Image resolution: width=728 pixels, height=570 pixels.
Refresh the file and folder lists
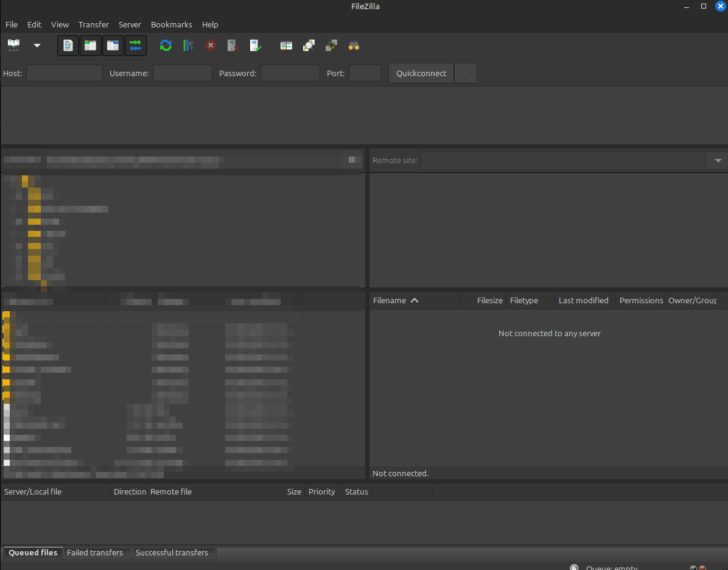[x=165, y=45]
